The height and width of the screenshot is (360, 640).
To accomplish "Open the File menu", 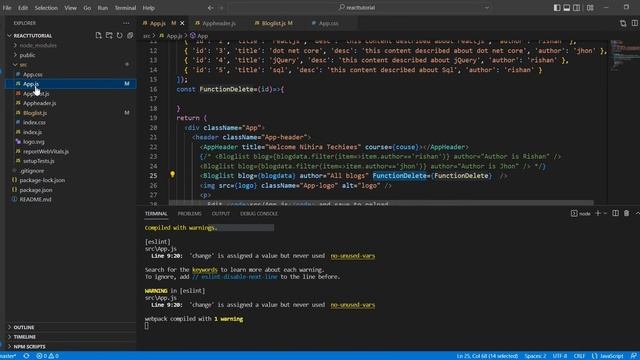I will pyautogui.click(x=7, y=8).
